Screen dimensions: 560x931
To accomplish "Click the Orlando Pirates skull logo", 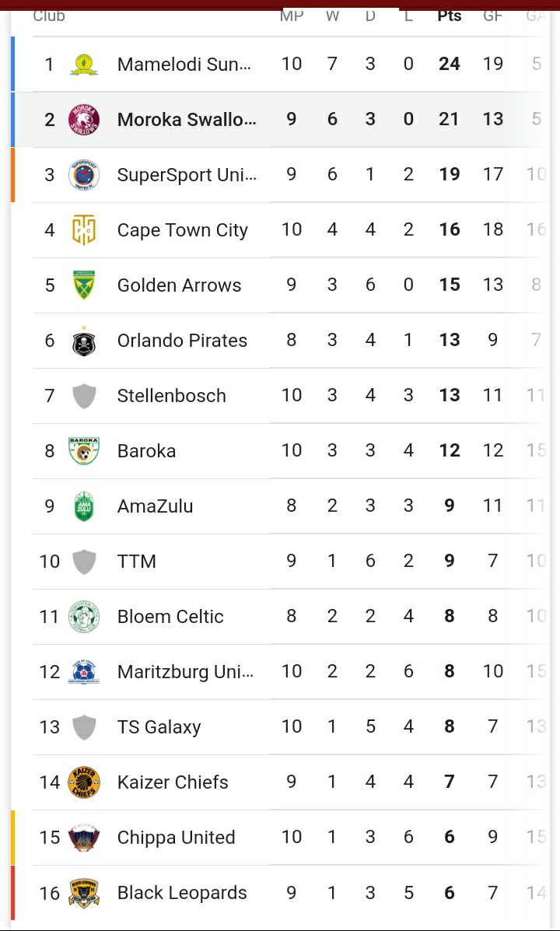I will tap(84, 340).
